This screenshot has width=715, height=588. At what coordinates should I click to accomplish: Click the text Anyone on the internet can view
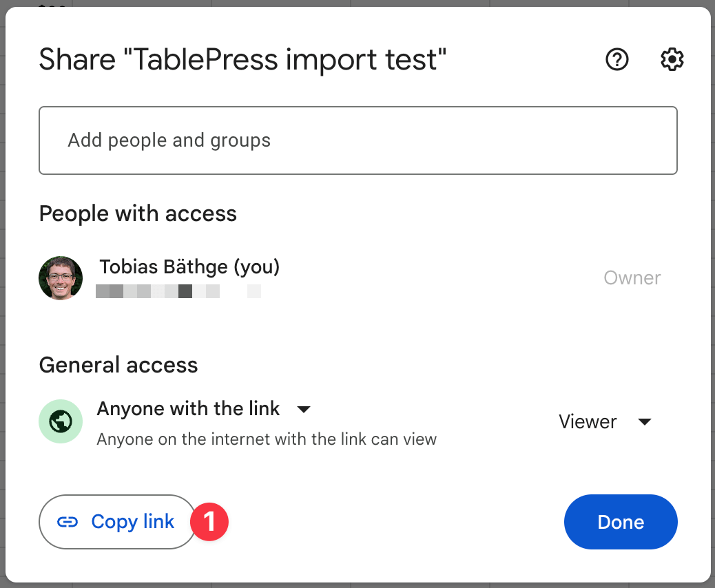tap(267, 439)
